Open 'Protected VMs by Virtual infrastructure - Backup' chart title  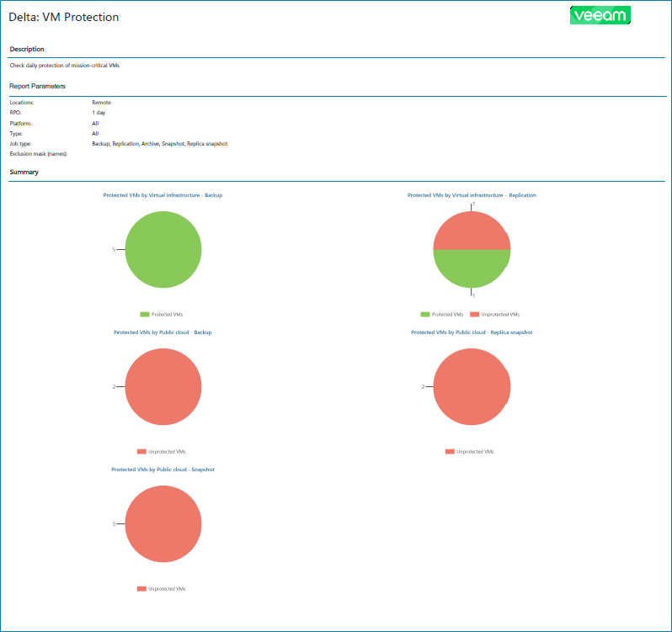click(163, 195)
